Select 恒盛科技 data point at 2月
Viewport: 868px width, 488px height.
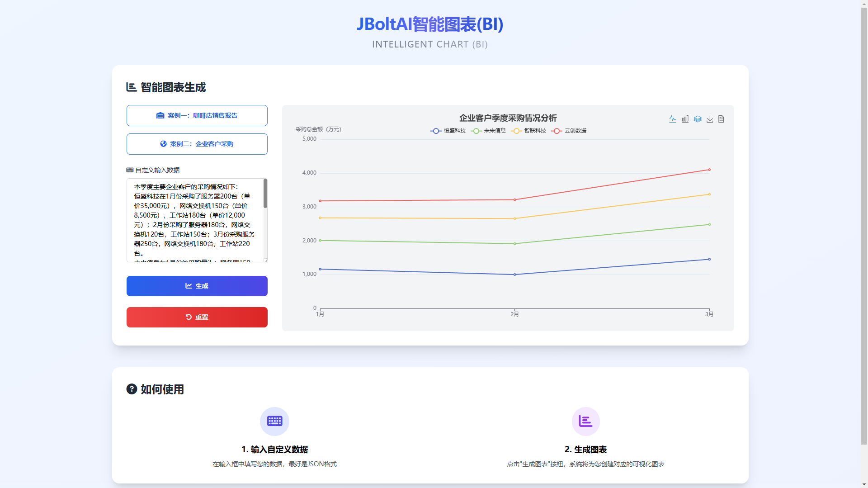click(514, 275)
